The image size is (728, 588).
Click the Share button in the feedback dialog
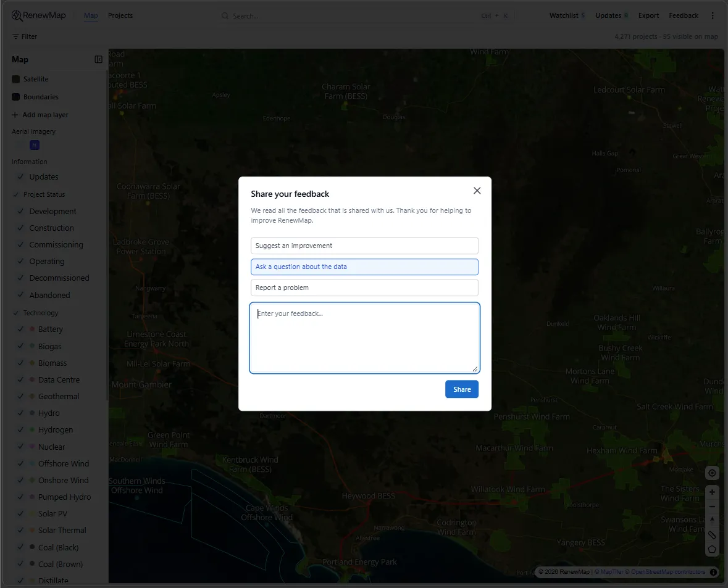click(461, 389)
